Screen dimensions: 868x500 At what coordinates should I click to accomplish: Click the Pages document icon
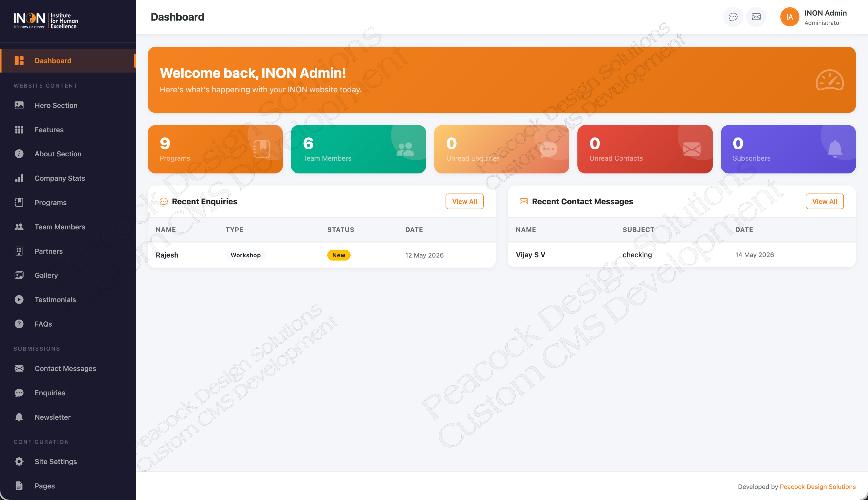coord(19,486)
